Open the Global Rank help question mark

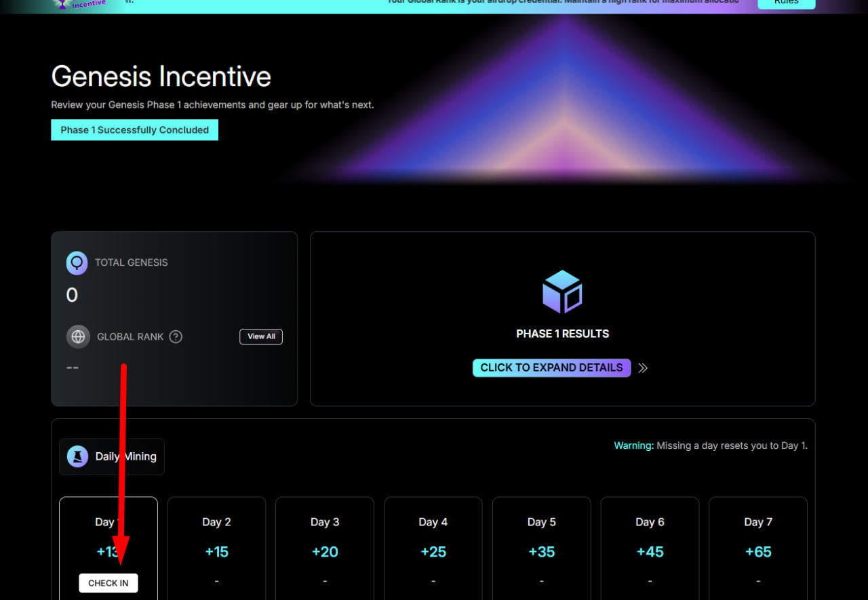[x=176, y=336]
